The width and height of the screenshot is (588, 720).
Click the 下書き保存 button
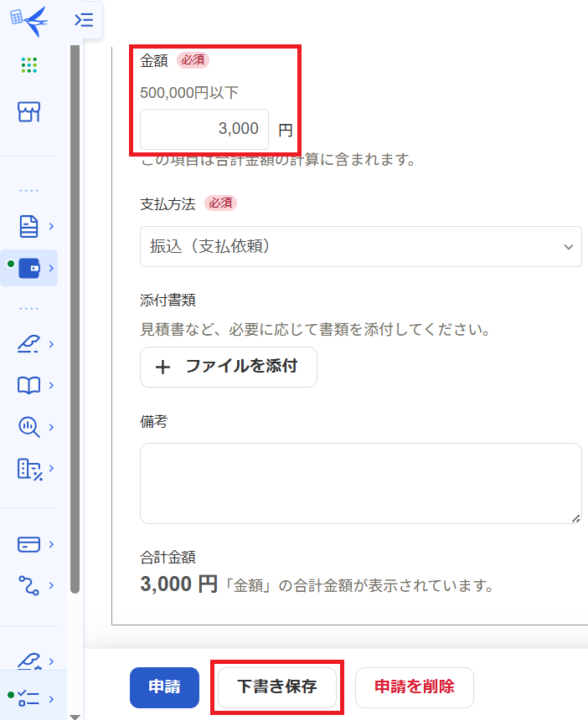pos(277,687)
